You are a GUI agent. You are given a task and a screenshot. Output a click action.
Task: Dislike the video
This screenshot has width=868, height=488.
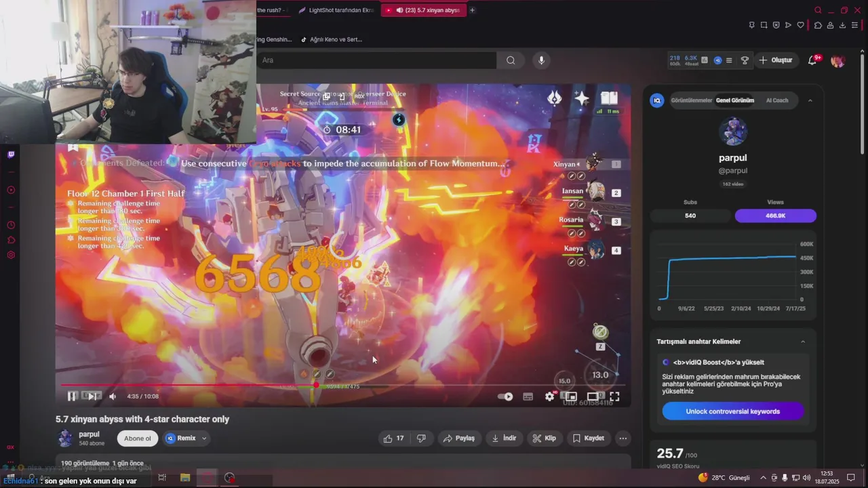tap(421, 439)
